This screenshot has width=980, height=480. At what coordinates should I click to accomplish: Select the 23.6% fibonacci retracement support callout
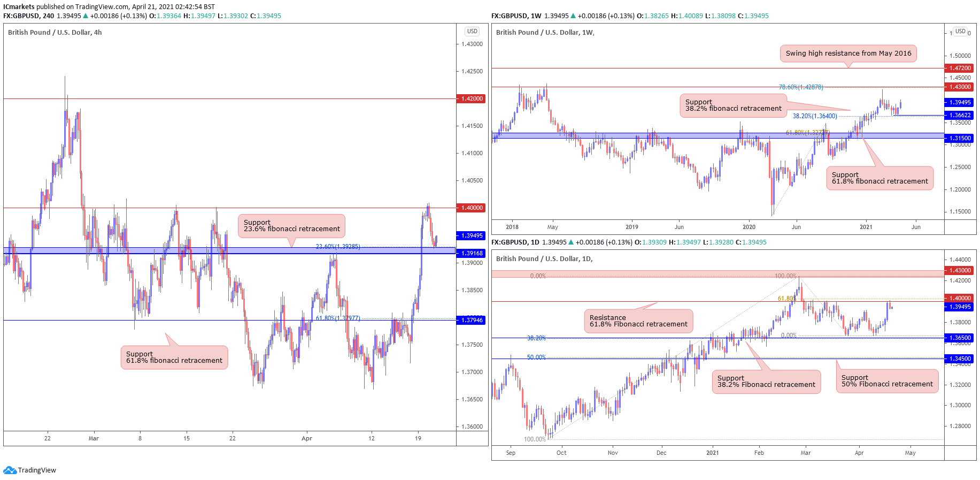click(x=291, y=226)
